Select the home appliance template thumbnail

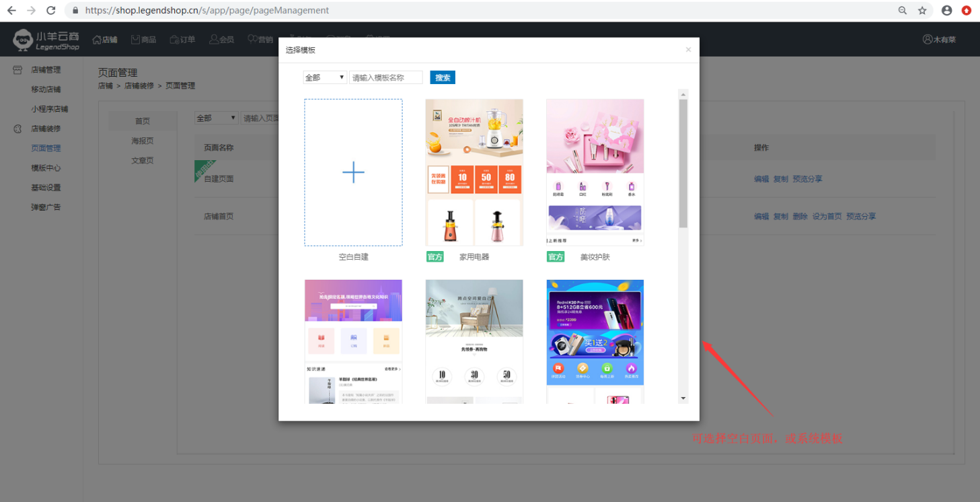(x=474, y=172)
